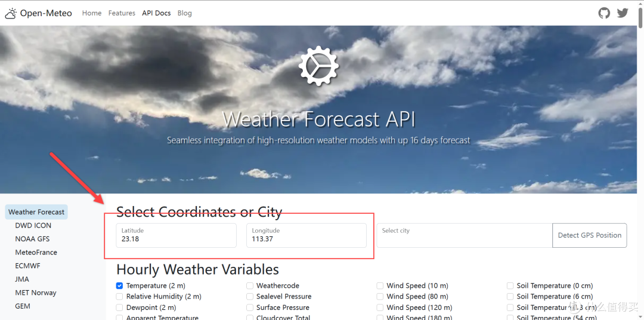Open the GitHub icon link
Screen dimensions: 644x320
tap(604, 13)
